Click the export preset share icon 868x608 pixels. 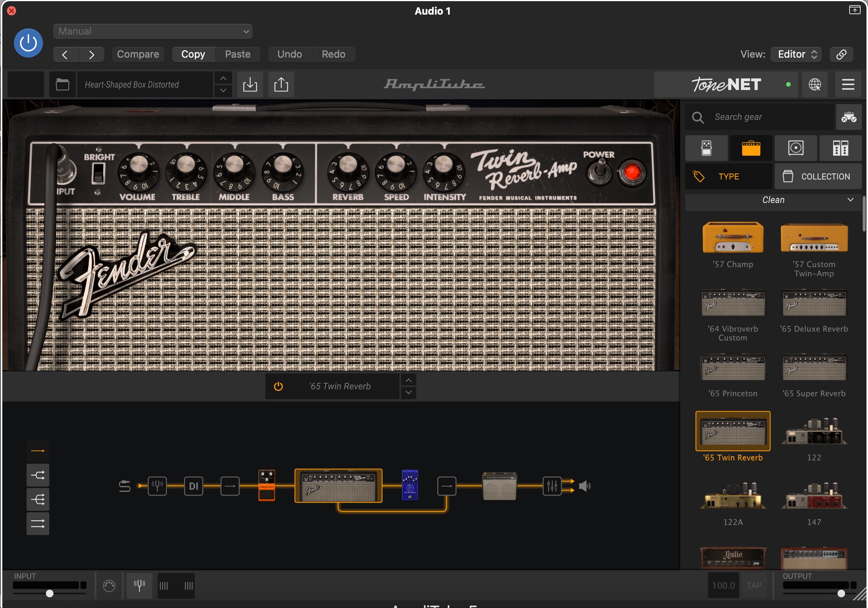pos(281,84)
